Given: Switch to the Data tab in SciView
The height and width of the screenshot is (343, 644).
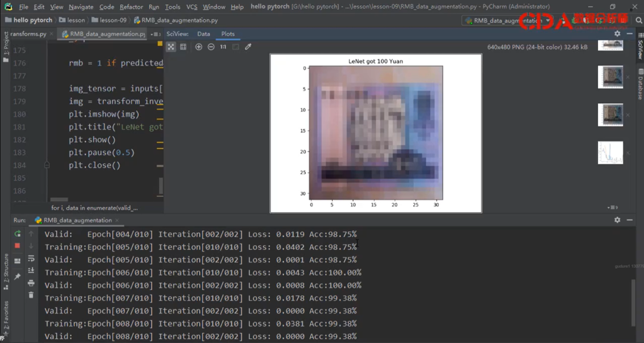Looking at the screenshot, I should (x=204, y=34).
